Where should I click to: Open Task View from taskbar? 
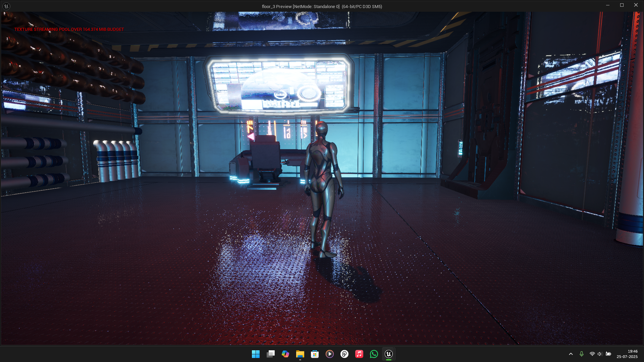pyautogui.click(x=271, y=354)
